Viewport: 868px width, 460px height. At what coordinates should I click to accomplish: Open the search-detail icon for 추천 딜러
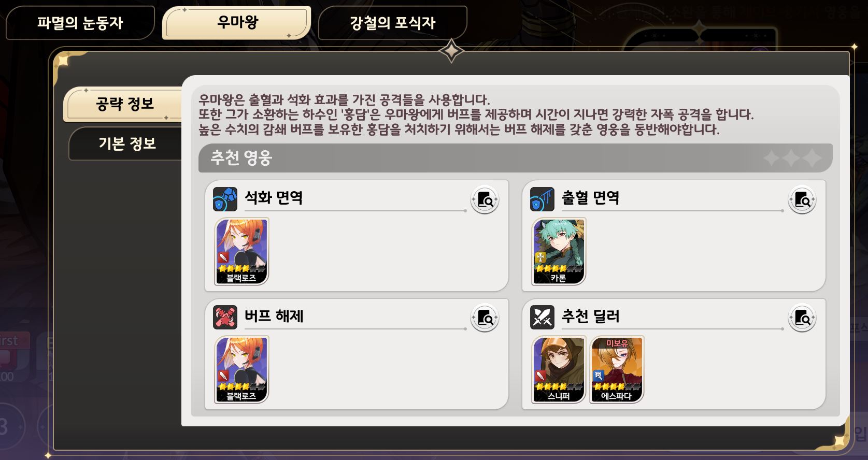pos(802,318)
